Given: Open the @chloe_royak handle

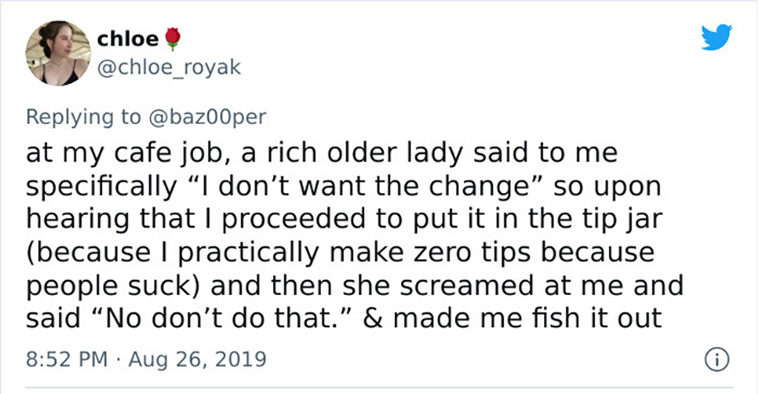Looking at the screenshot, I should (x=169, y=67).
